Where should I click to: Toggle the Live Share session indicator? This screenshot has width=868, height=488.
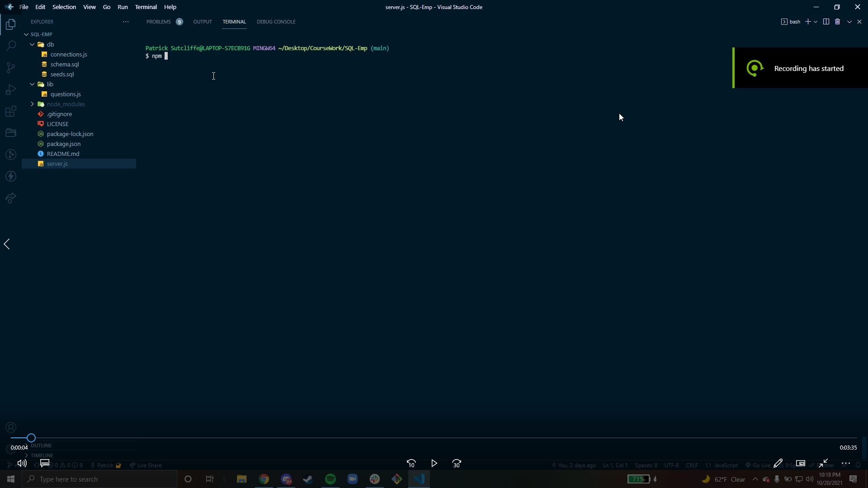click(x=145, y=465)
